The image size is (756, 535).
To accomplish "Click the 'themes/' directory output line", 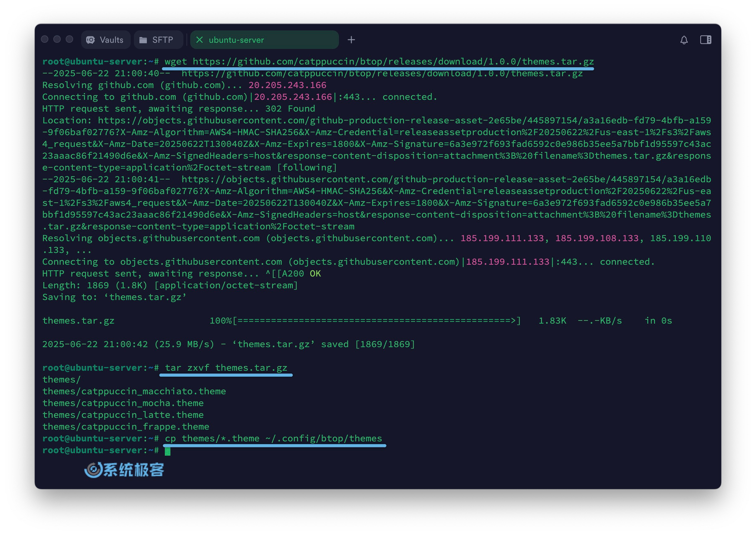I will point(62,379).
